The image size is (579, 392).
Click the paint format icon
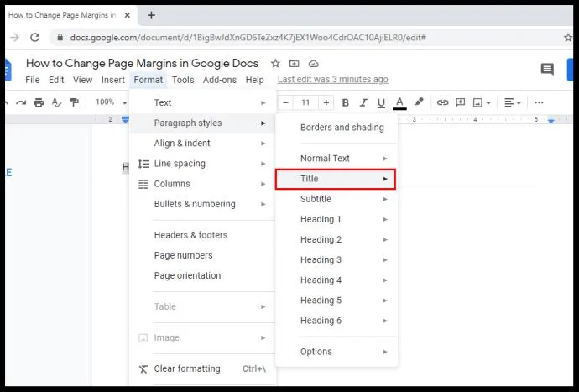74,102
